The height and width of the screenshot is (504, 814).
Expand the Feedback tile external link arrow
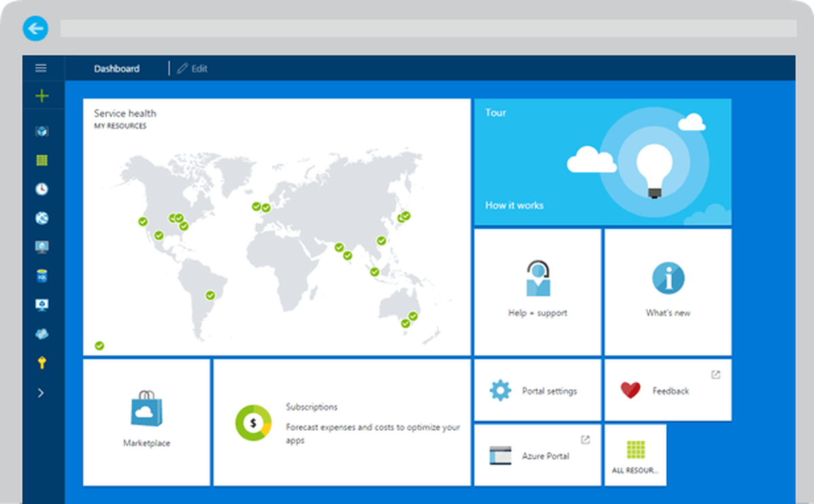point(716,373)
